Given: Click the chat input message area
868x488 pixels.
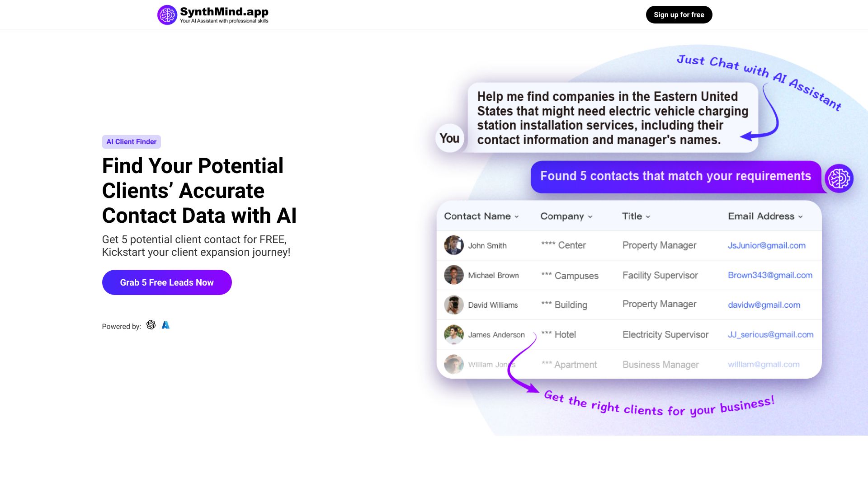Looking at the screenshot, I should pyautogui.click(x=614, y=117).
